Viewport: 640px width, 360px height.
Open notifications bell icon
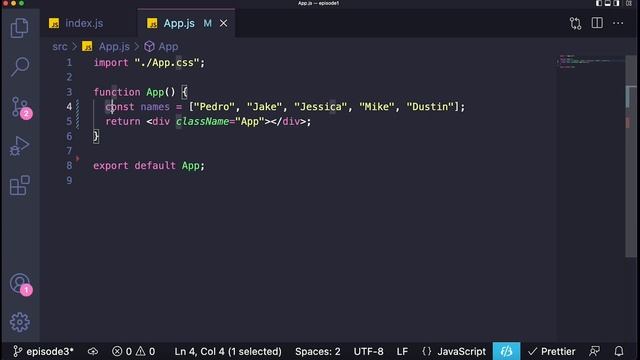[619, 351]
